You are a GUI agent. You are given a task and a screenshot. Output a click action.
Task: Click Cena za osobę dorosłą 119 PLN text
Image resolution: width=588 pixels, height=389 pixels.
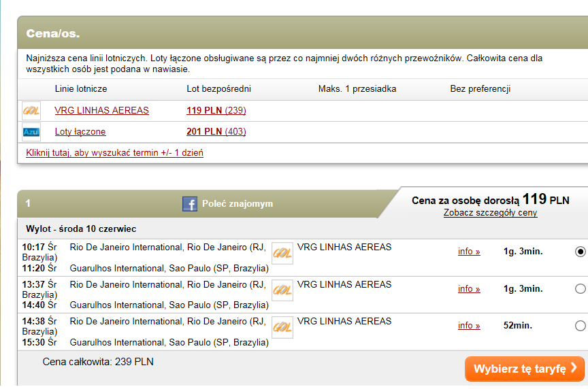(491, 199)
